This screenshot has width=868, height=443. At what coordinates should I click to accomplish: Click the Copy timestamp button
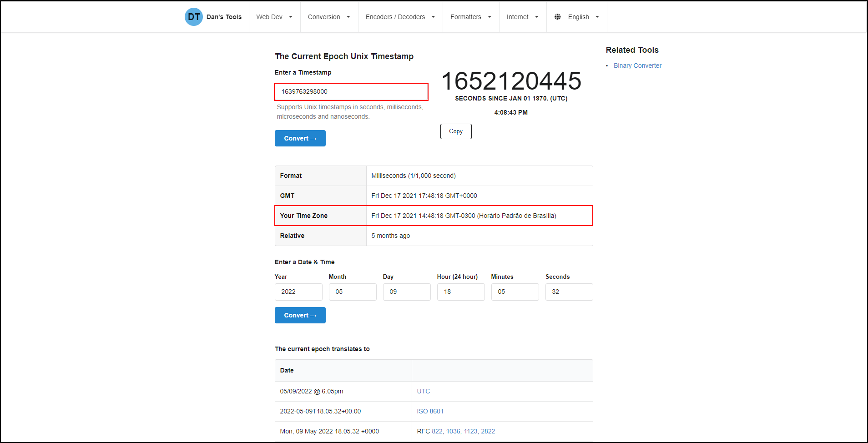(456, 131)
